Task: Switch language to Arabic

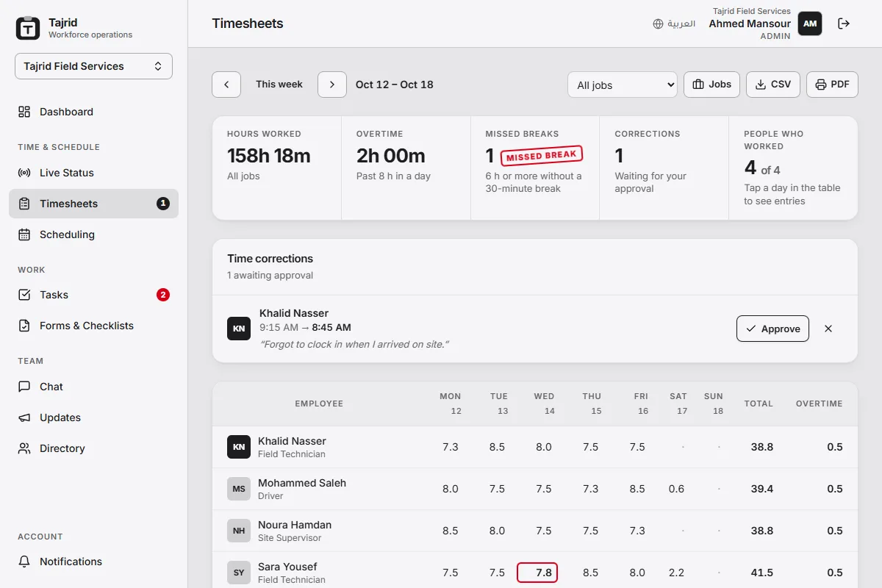Action: (674, 24)
